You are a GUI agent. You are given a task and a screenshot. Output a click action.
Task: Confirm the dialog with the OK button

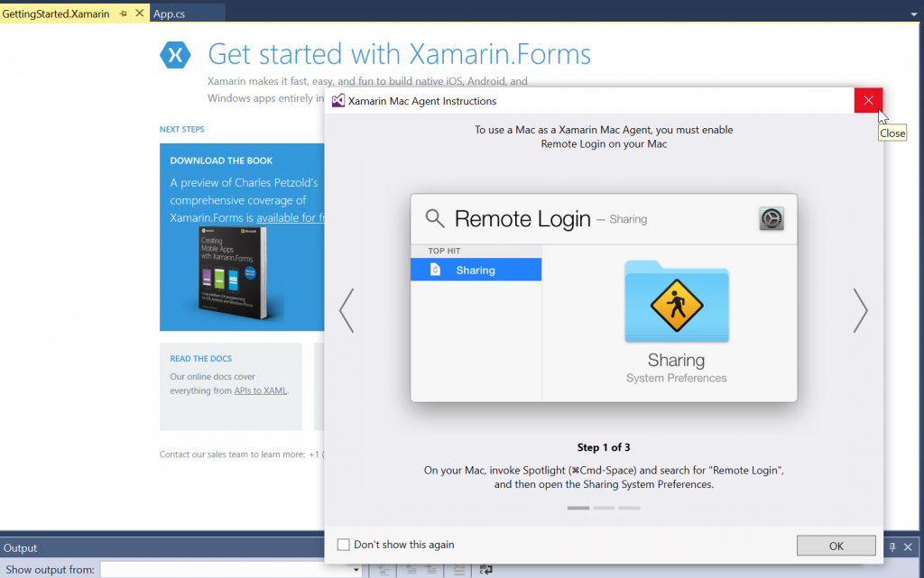[836, 546]
